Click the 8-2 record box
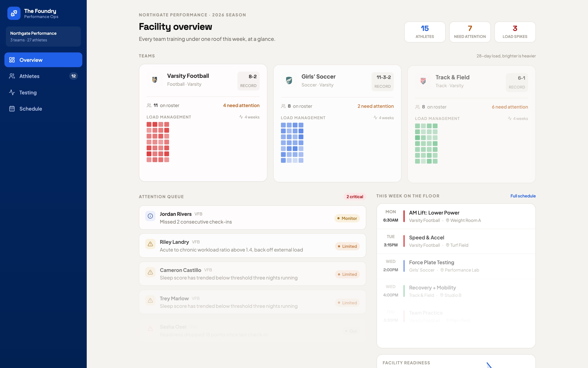Viewport: 588px width, 368px height. click(248, 81)
